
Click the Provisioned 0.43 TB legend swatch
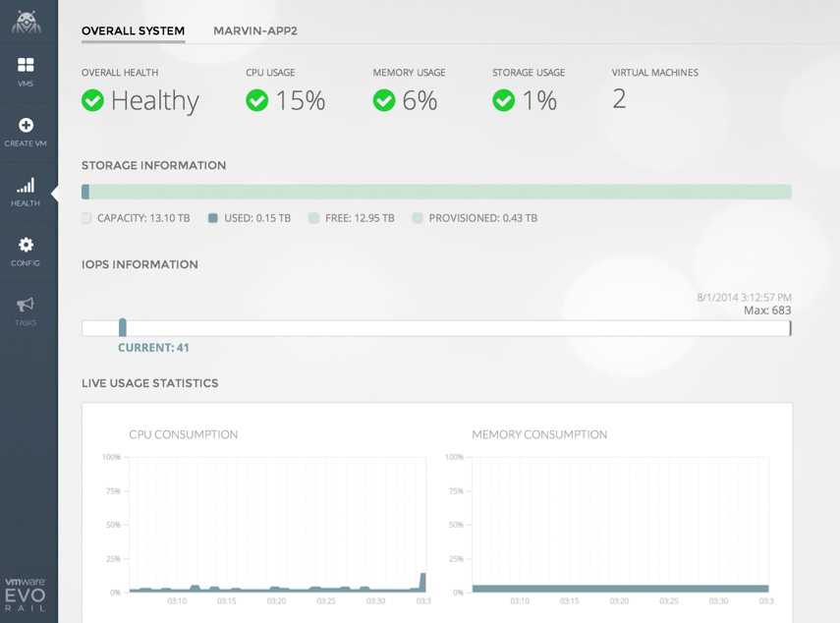click(x=418, y=218)
